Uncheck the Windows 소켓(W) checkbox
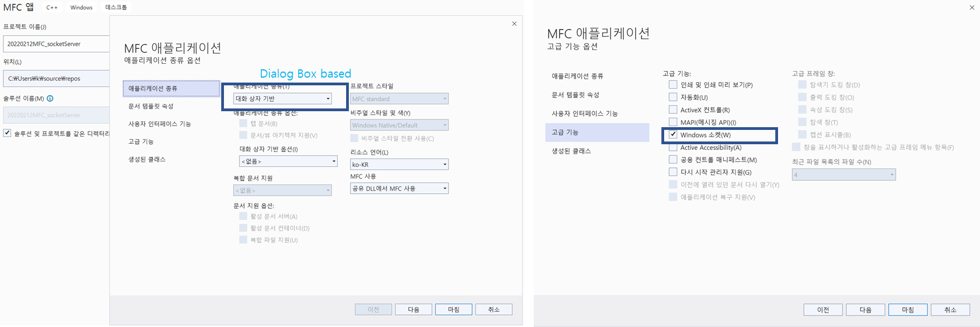 coord(673,135)
